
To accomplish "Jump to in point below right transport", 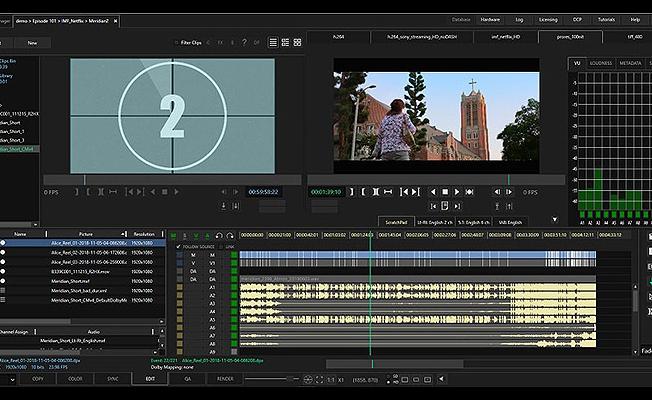I will [x=433, y=206].
